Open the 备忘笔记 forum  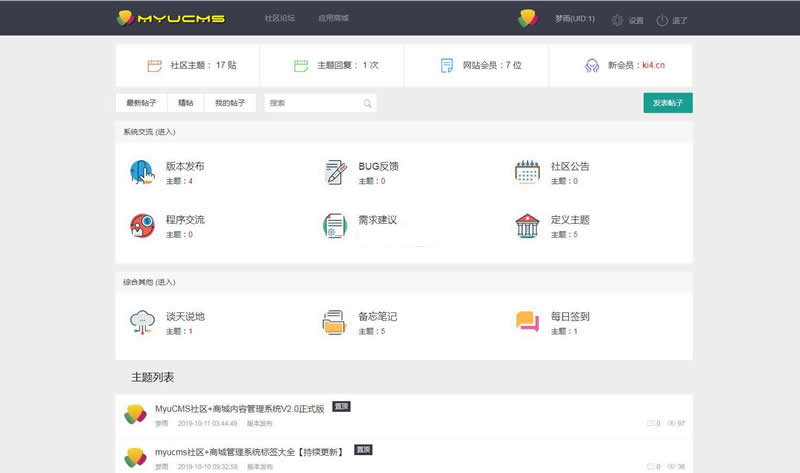point(378,316)
